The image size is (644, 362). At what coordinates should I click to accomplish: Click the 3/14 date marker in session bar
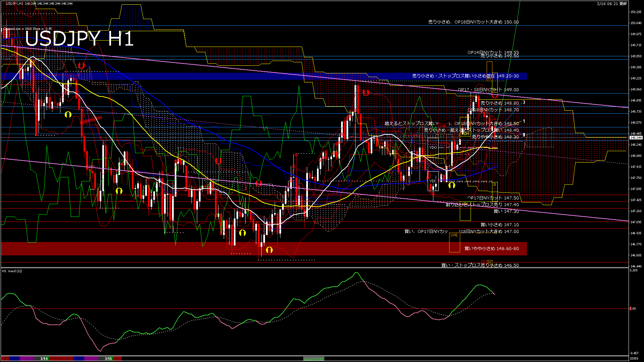[44, 359]
